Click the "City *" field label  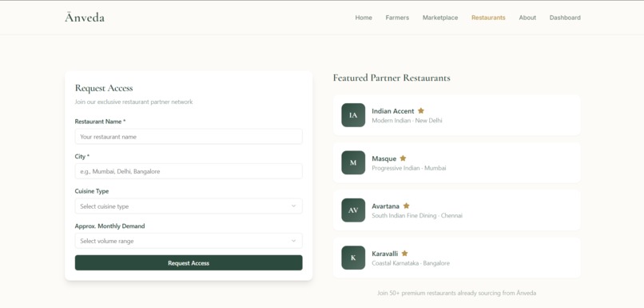(82, 157)
